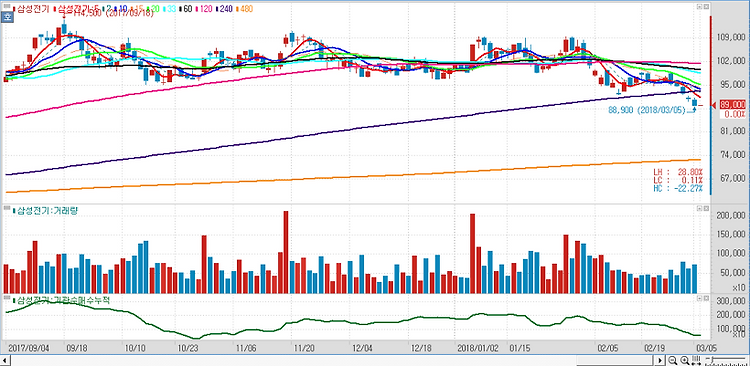The width and height of the screenshot is (750, 366).
Task: Select the 10-day moving average legend
Action: coord(122,9)
